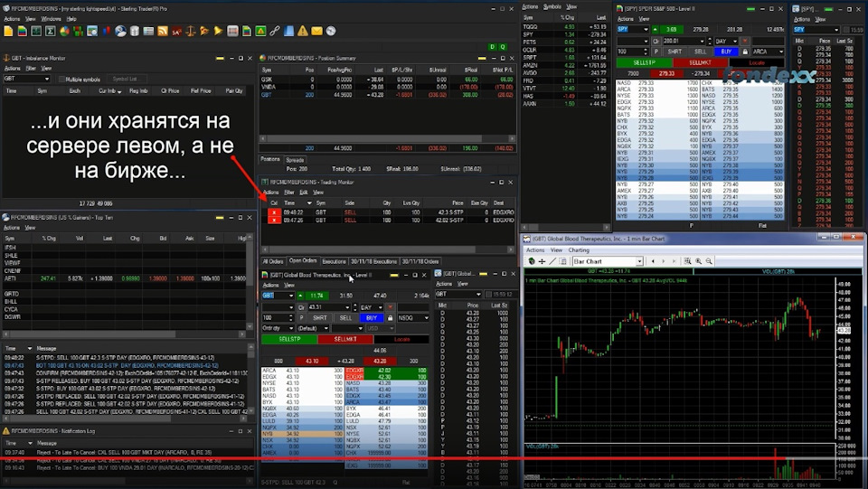Open the NSDQ destination dropdown in GBT Level II
868x489 pixels.
pos(426,318)
